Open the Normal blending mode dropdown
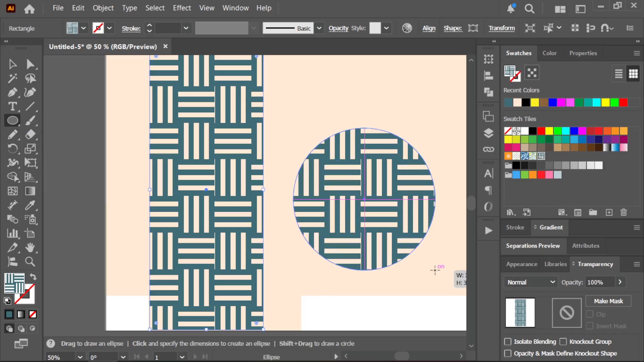This screenshot has width=644, height=362. [531, 282]
